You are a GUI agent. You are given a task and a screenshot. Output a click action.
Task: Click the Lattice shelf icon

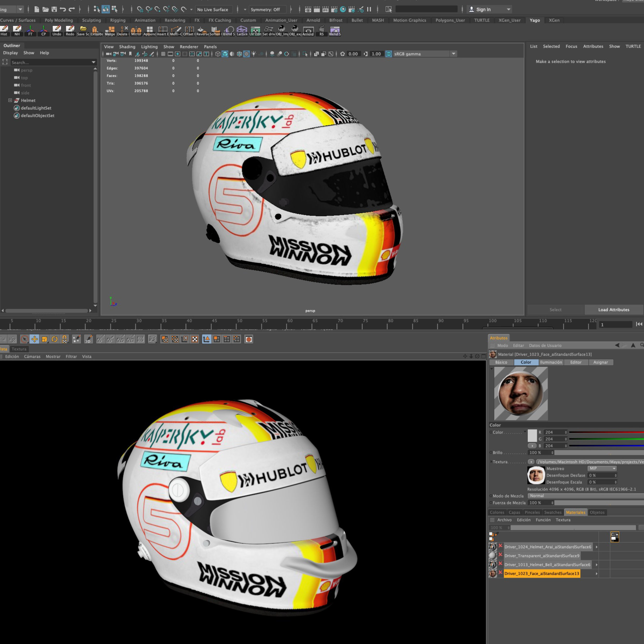pos(242,31)
